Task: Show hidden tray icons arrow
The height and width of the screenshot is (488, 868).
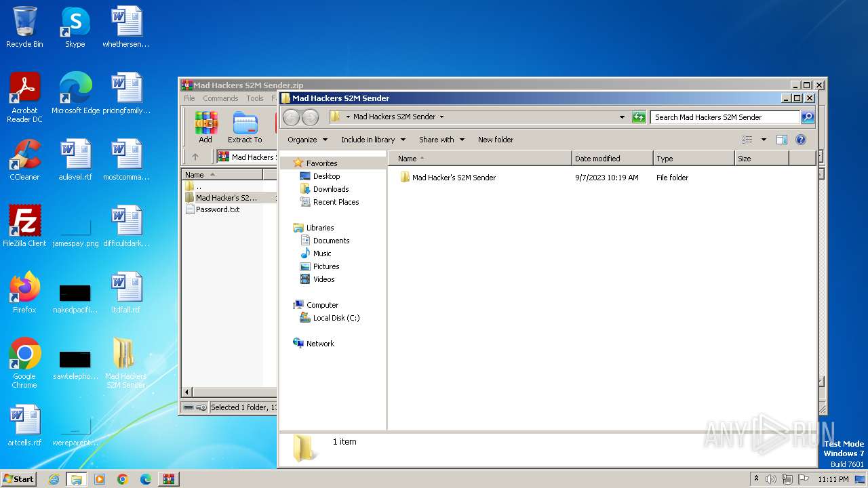Action: [x=756, y=479]
